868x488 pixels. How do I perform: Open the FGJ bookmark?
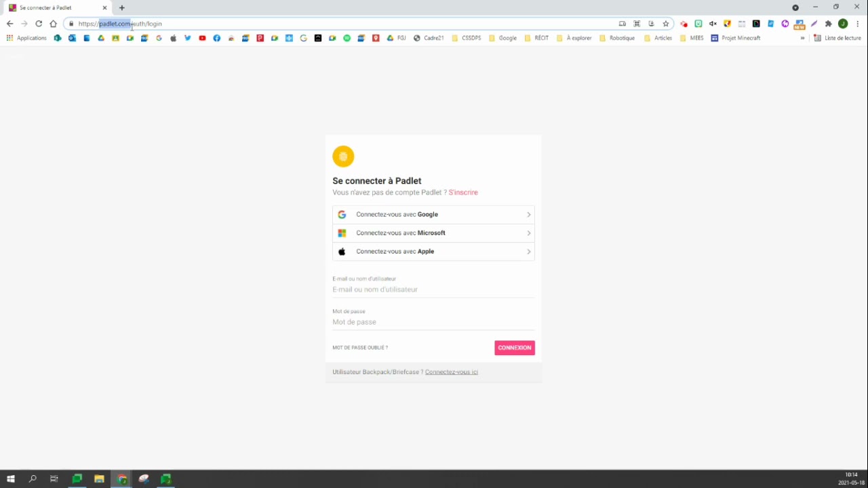point(397,38)
